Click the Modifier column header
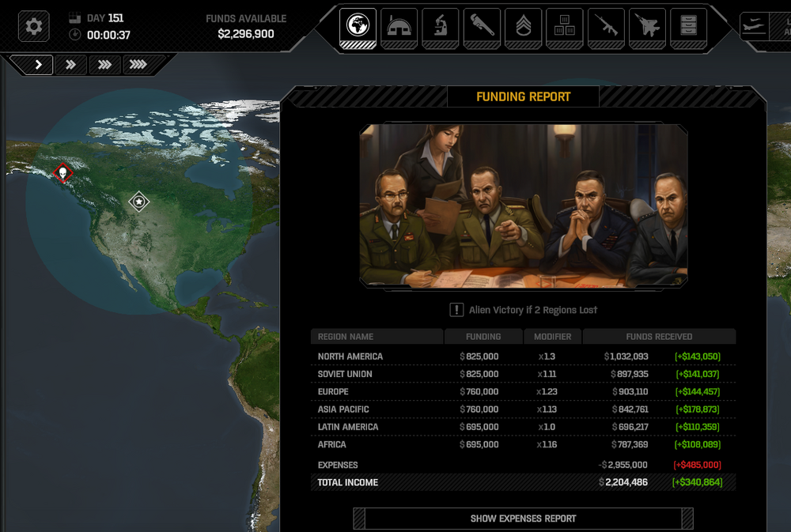 (x=552, y=337)
